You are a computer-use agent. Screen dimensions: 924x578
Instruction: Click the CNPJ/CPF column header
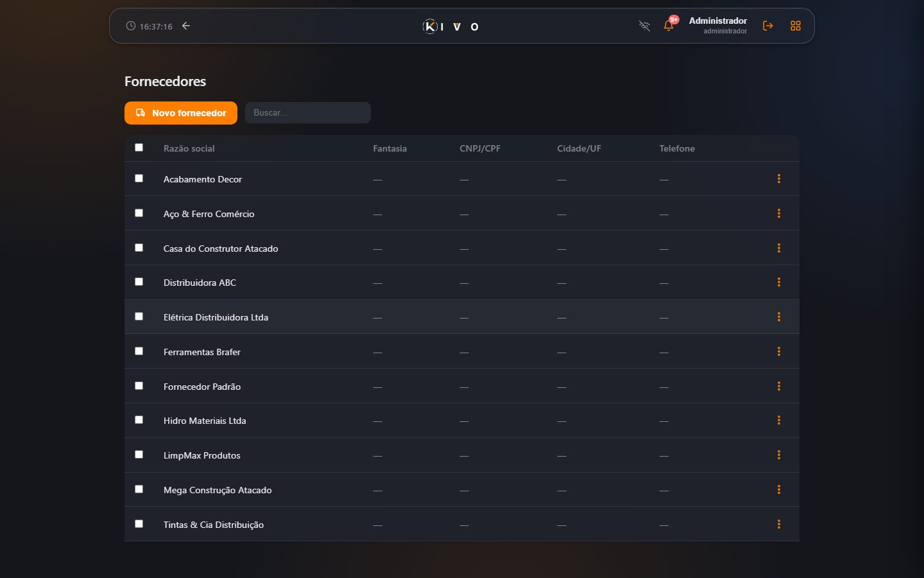[x=480, y=148]
